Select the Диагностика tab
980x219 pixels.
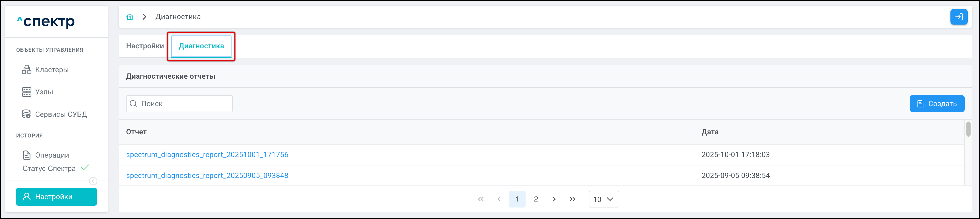point(201,46)
